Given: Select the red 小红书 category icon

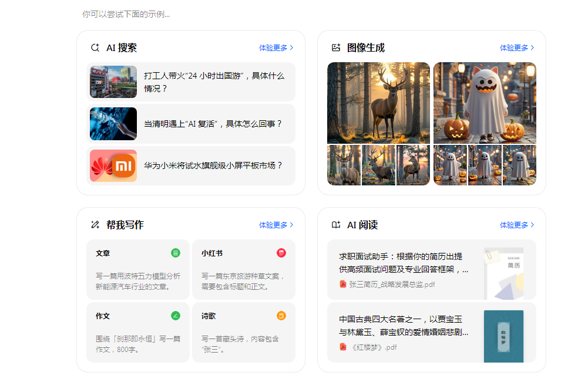Looking at the screenshot, I should tap(281, 253).
